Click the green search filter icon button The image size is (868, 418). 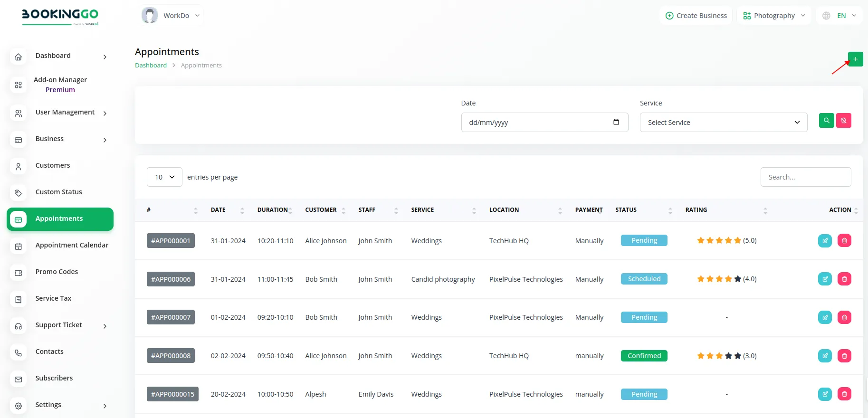826,121
